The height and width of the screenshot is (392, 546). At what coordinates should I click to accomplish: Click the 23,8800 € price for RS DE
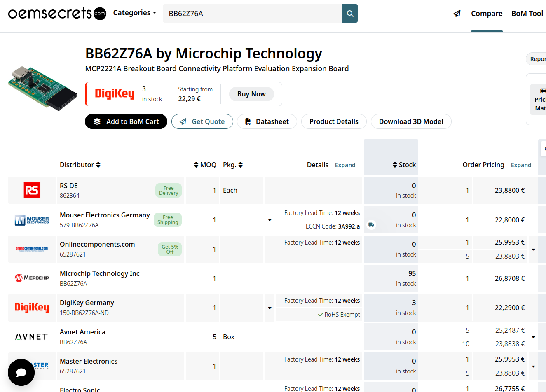pyautogui.click(x=510, y=190)
